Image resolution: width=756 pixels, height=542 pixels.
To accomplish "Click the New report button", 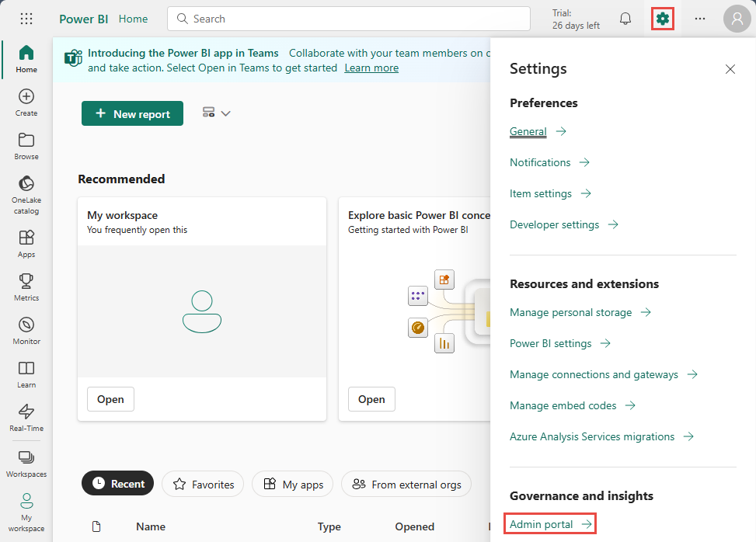I will point(132,113).
